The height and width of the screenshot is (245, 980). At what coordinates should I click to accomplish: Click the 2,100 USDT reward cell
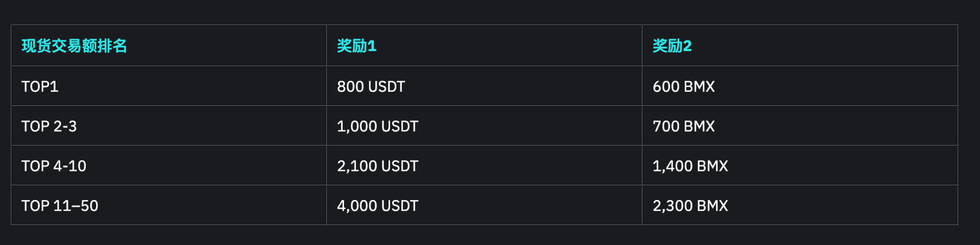click(378, 166)
